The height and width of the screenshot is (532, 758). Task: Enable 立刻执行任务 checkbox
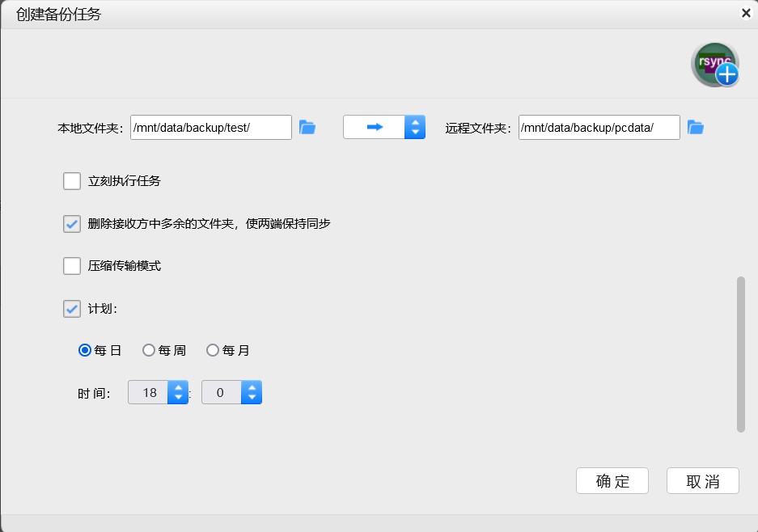coord(71,181)
